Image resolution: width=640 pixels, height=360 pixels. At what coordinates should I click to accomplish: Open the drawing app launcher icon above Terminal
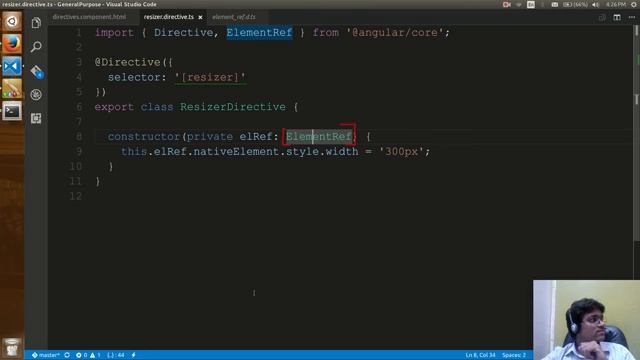12,89
